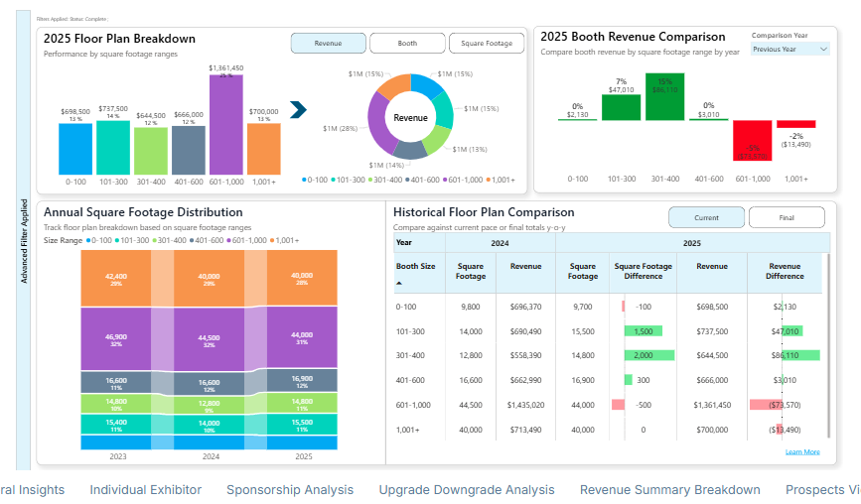The width and height of the screenshot is (861, 504).
Task: Click the 2025 column group header
Action: (692, 242)
